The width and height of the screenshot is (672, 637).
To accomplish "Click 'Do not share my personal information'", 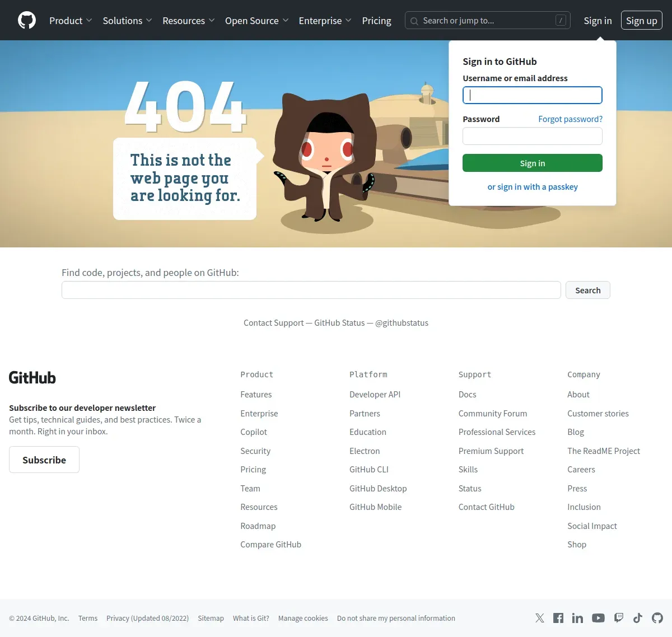I will (x=396, y=619).
